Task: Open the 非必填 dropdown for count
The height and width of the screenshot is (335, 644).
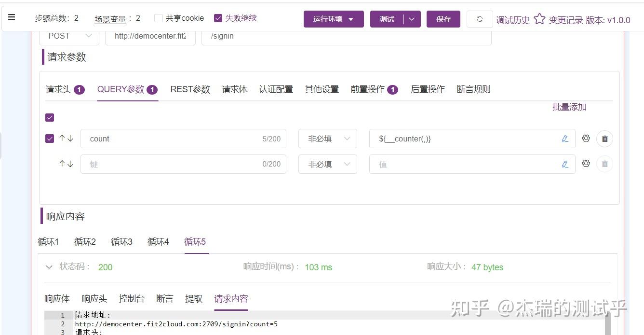Action: coord(327,139)
